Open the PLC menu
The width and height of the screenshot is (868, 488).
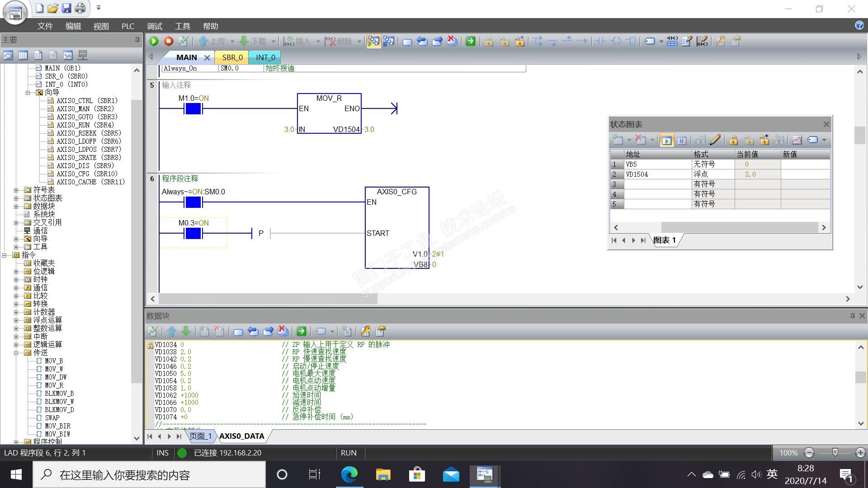(x=127, y=26)
